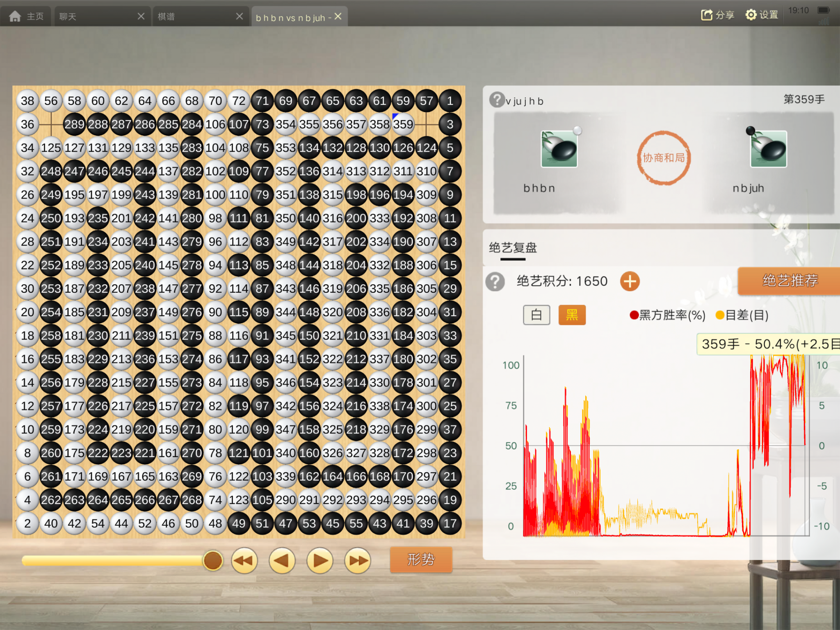Click black stone number 289

[74, 124]
